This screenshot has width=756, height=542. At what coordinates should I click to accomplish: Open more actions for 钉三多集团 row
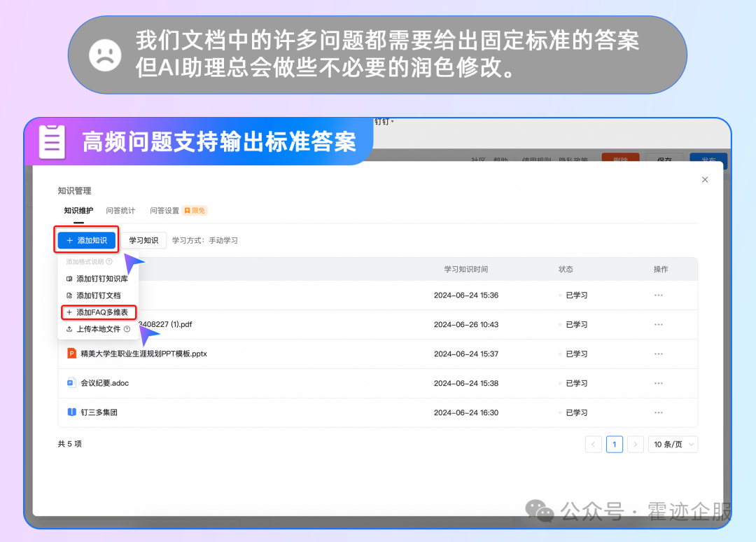(x=658, y=412)
